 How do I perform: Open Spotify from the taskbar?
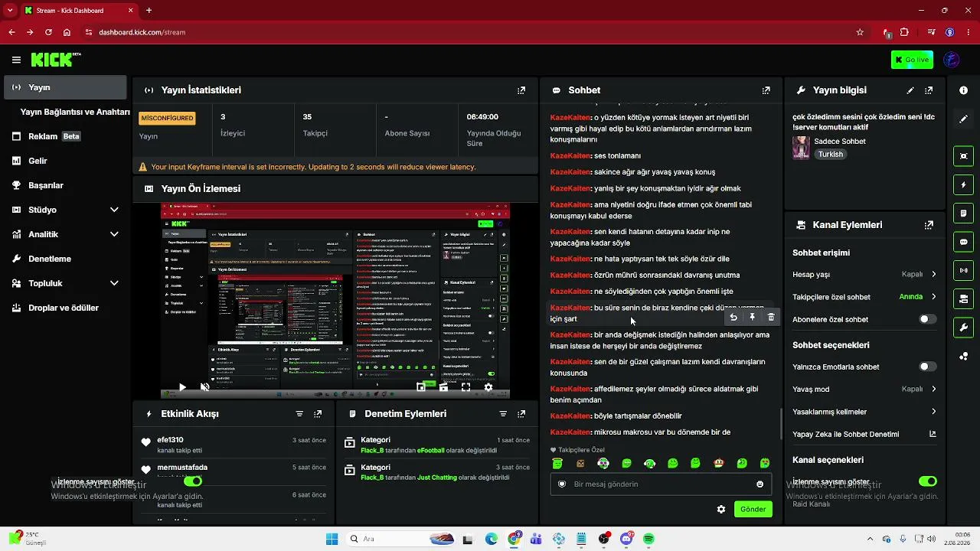click(x=649, y=539)
